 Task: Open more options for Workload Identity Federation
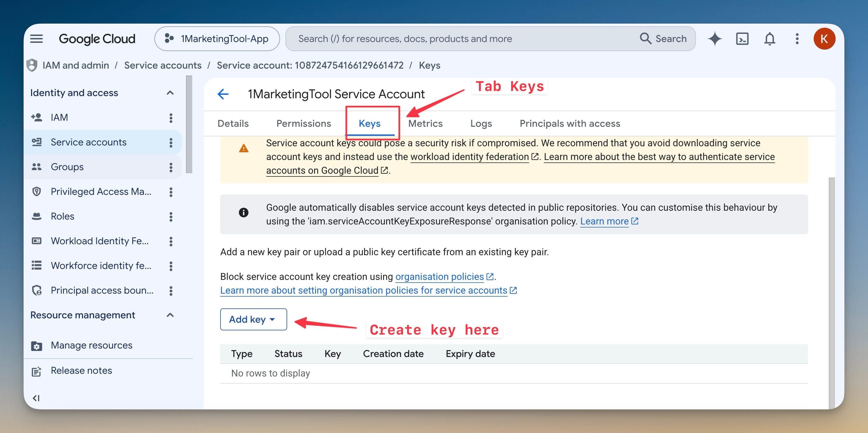point(171,241)
